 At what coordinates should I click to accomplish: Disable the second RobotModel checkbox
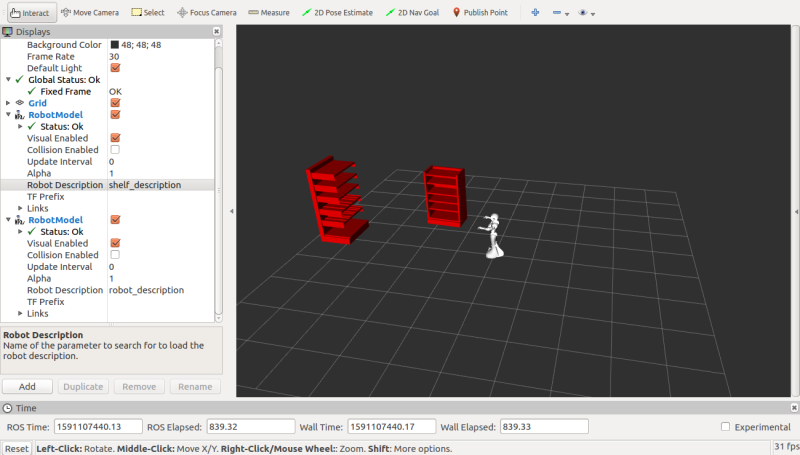pos(115,220)
